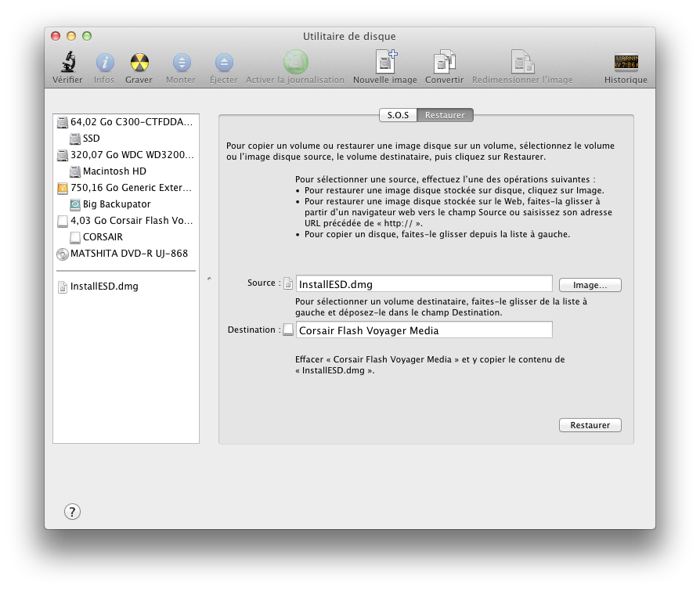Select the Big Backupator volume
The height and width of the screenshot is (591, 700).
(126, 204)
